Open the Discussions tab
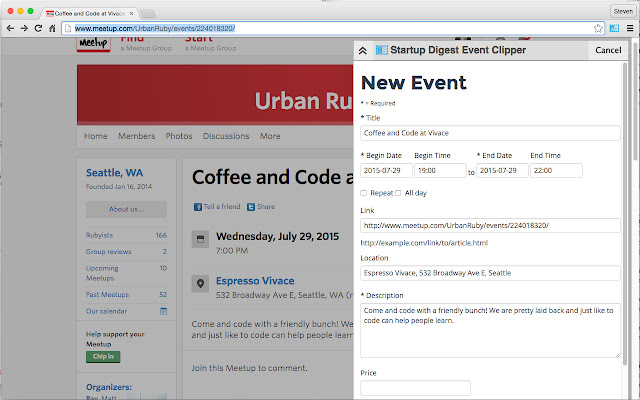 pyautogui.click(x=226, y=136)
